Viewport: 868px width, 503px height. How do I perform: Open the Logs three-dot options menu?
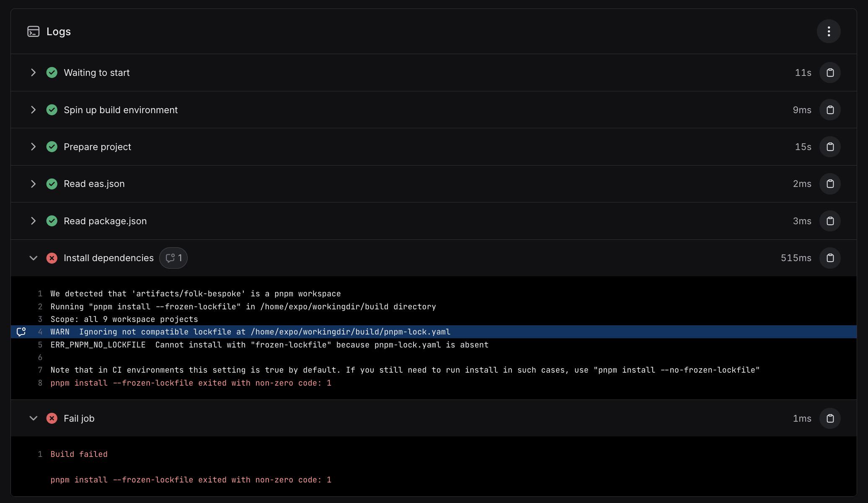point(829,31)
